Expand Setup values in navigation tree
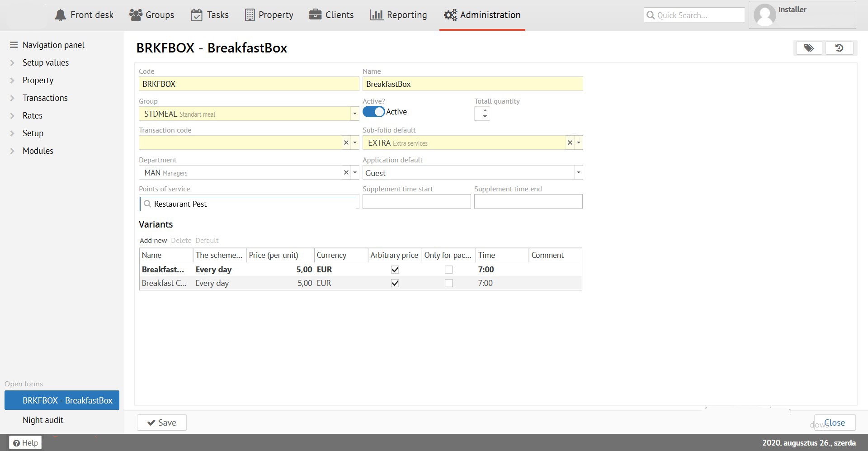The height and width of the screenshot is (451, 868). pyautogui.click(x=12, y=63)
